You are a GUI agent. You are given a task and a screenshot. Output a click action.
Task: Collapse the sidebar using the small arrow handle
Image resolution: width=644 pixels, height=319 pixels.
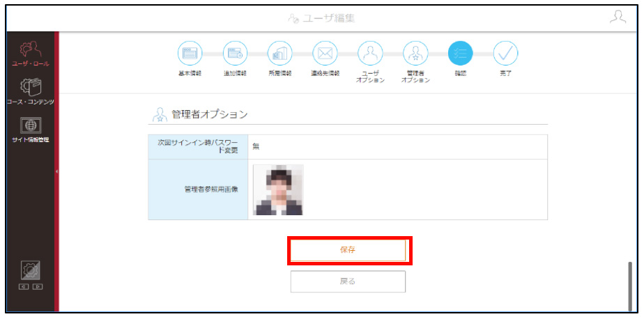click(56, 171)
